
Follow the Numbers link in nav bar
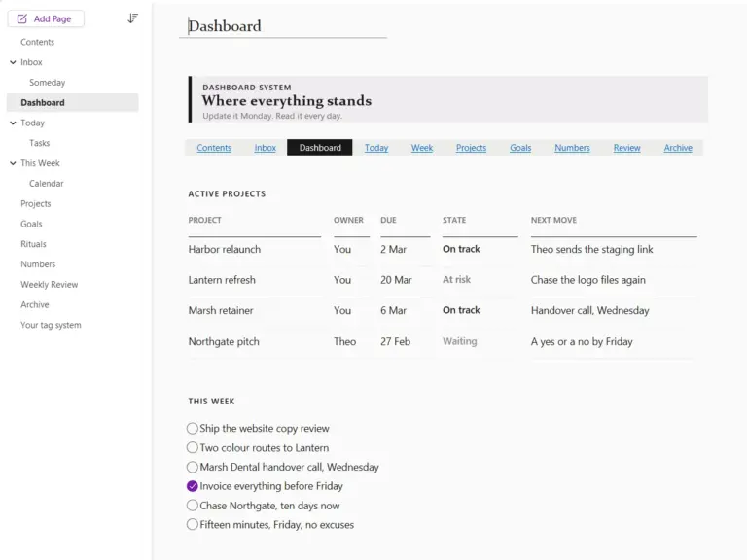(572, 148)
